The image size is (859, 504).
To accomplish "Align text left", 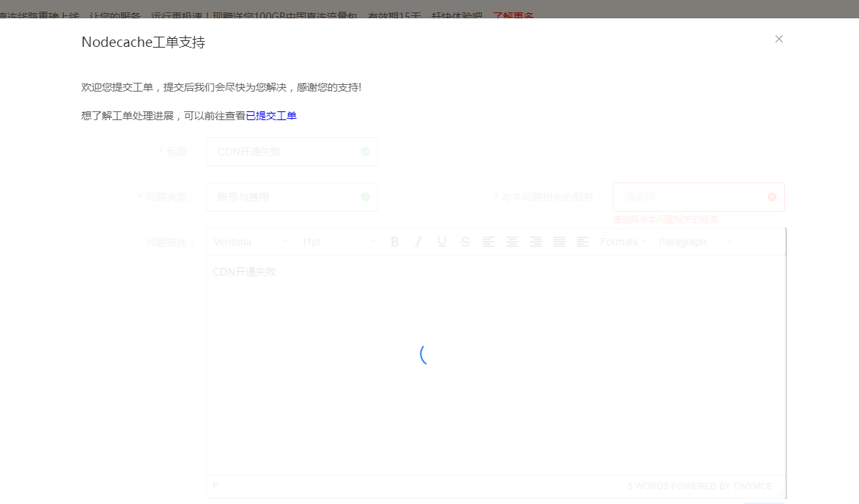I will tap(489, 242).
